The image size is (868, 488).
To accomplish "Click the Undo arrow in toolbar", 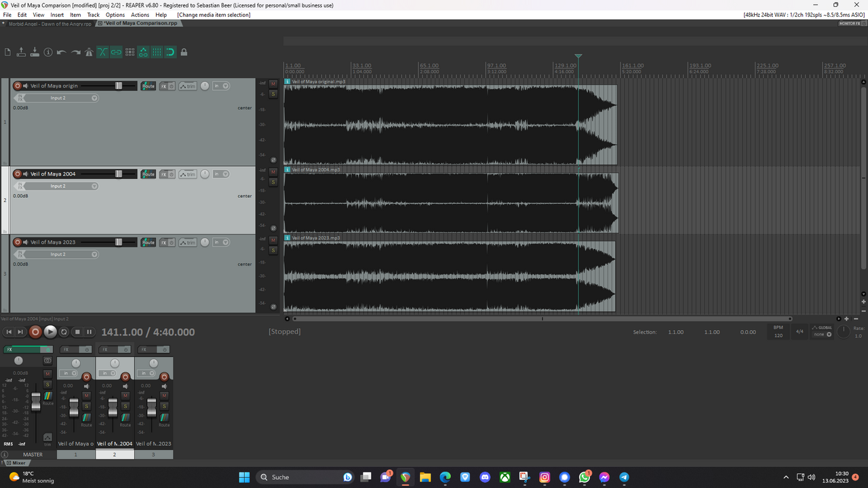I will point(62,52).
